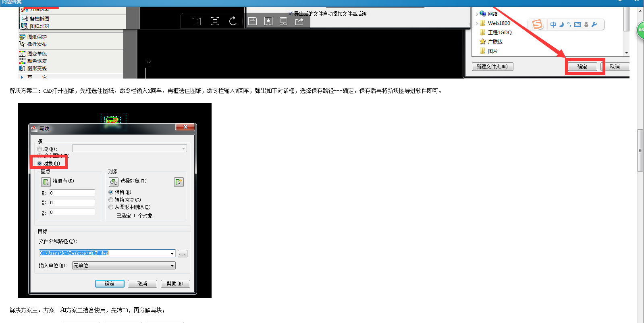The width and height of the screenshot is (644, 323).
Task: Expand the collapsed menu group below 图形变线
Action: [x=22, y=77]
